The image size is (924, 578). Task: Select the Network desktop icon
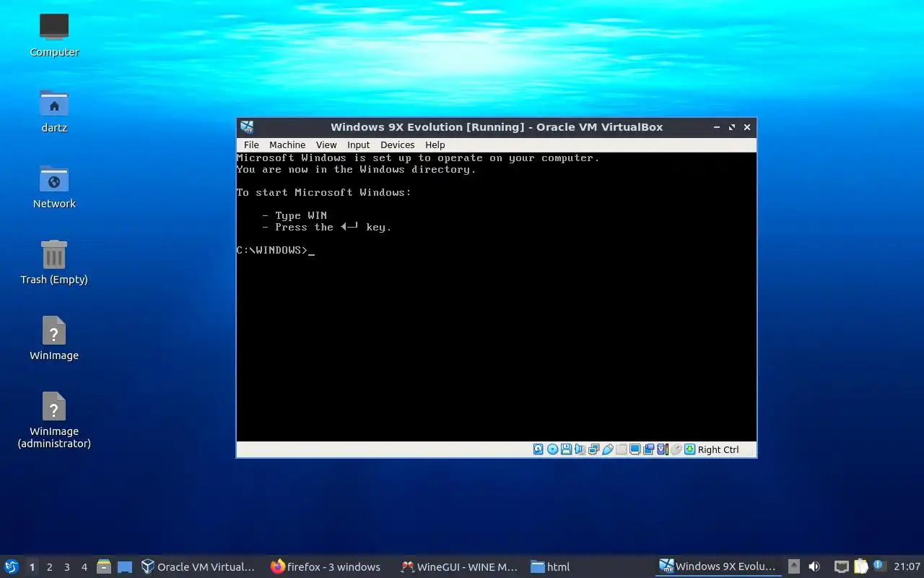[54, 186]
